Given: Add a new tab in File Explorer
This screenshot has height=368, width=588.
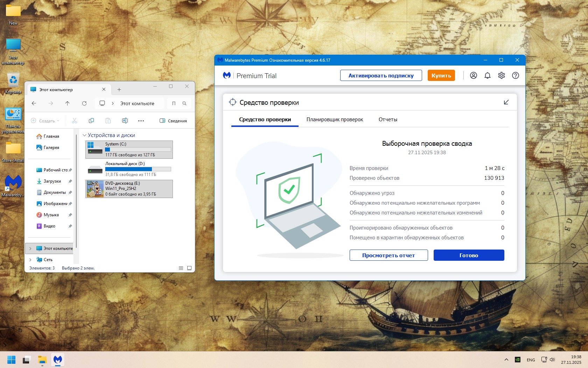Looking at the screenshot, I should (x=119, y=90).
